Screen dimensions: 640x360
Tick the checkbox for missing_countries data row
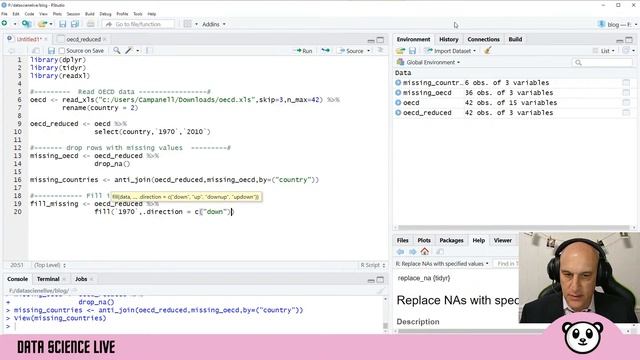[626, 83]
